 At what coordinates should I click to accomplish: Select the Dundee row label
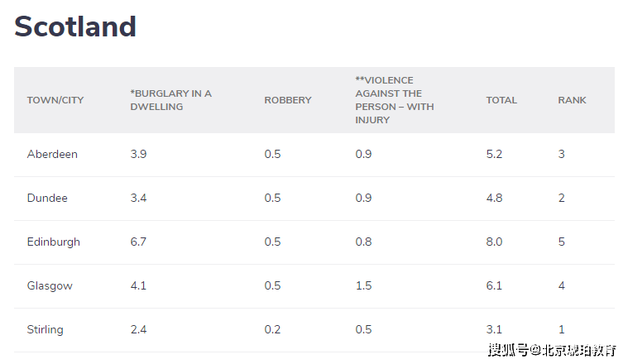[x=47, y=199]
